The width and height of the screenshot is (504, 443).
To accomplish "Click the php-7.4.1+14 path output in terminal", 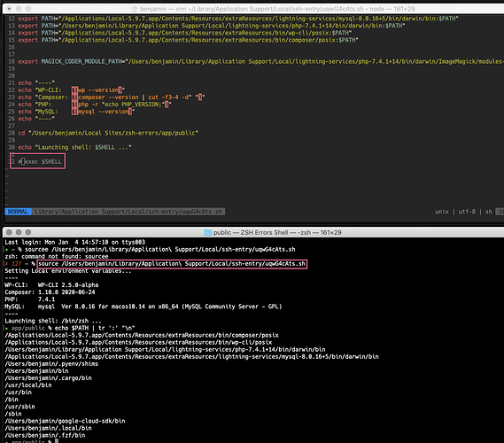I will (165, 349).
